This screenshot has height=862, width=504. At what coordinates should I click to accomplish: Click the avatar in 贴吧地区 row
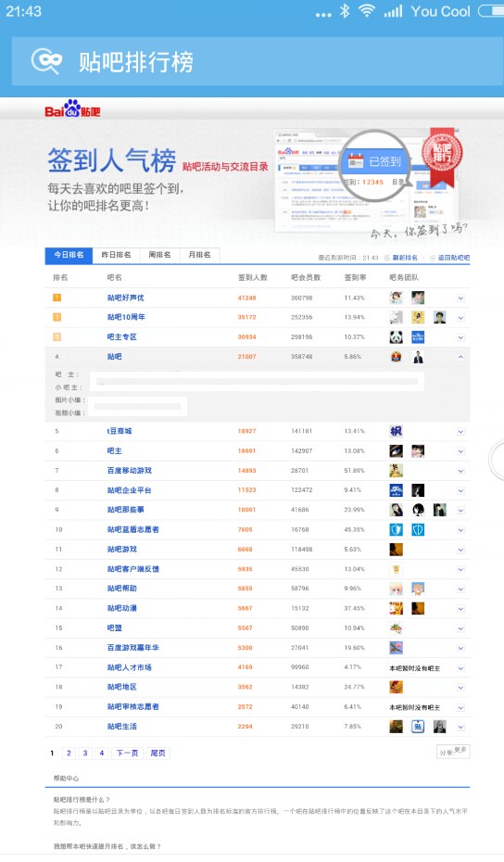point(396,687)
